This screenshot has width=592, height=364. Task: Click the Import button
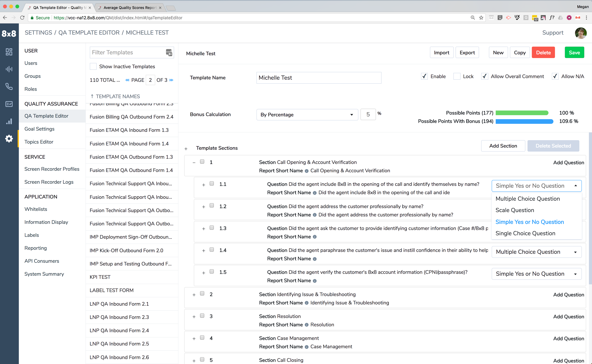(441, 52)
